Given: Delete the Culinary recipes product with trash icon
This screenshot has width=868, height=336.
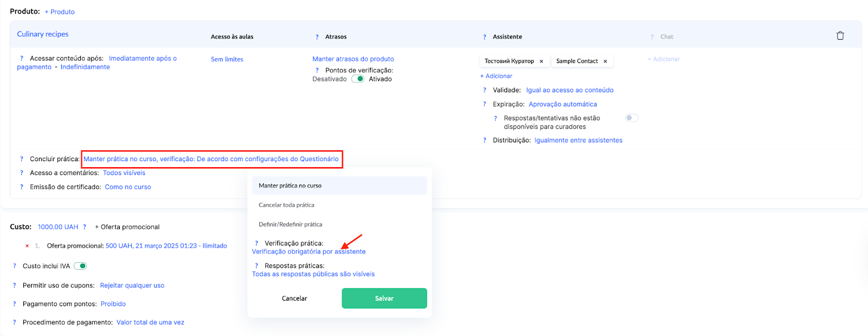Looking at the screenshot, I should click(840, 36).
